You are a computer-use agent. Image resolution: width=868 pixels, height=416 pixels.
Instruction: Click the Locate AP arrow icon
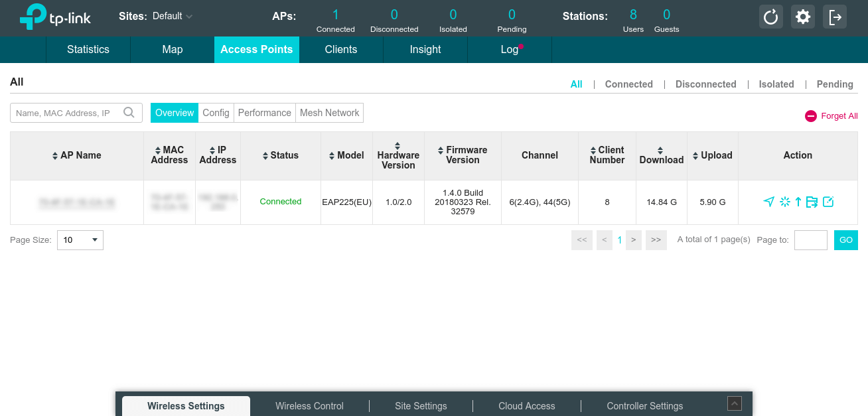(x=768, y=202)
